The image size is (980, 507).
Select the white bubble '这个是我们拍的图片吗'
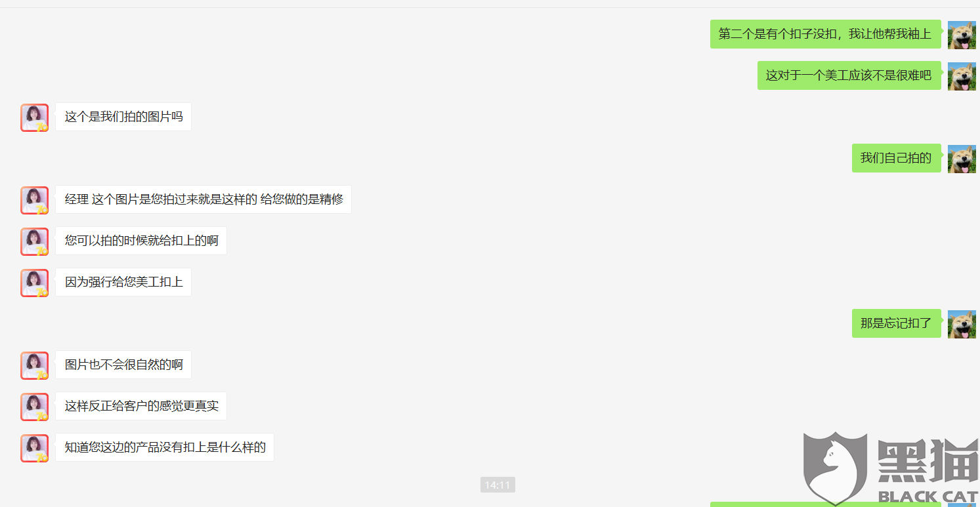[x=123, y=117]
